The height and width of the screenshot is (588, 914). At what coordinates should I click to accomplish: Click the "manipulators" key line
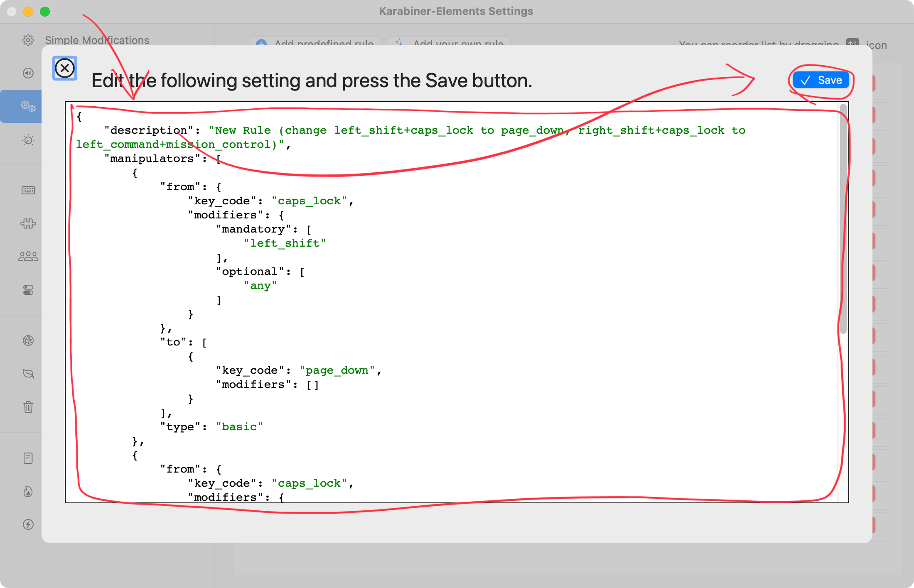pyautogui.click(x=163, y=159)
